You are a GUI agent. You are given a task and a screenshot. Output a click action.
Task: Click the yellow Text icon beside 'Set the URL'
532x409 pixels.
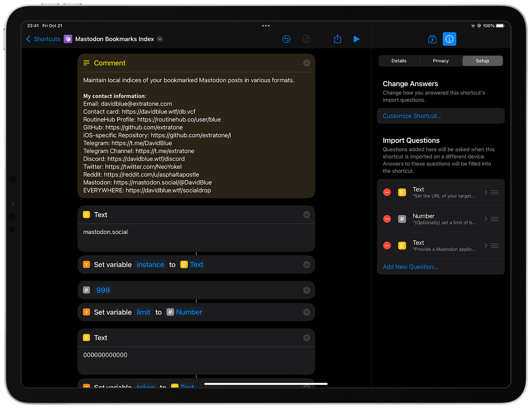[x=402, y=192]
